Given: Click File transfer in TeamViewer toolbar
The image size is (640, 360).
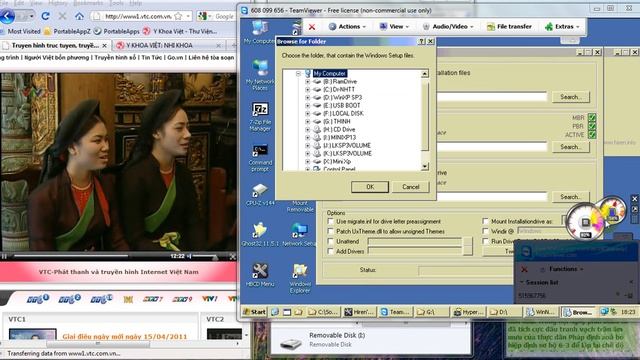Looking at the screenshot, I should pos(509,27).
